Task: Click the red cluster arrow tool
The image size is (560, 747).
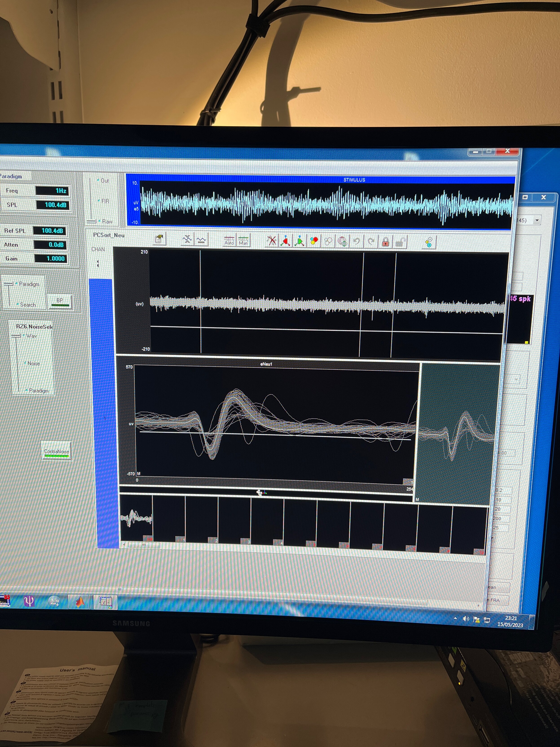Action: point(286,241)
